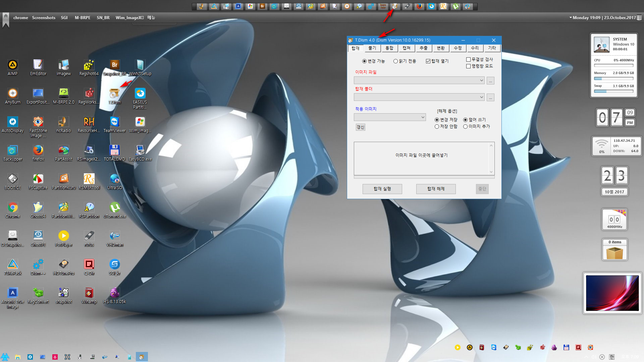Open the EASEUS Partition desktop icon
The image size is (644, 362).
pos(140,98)
